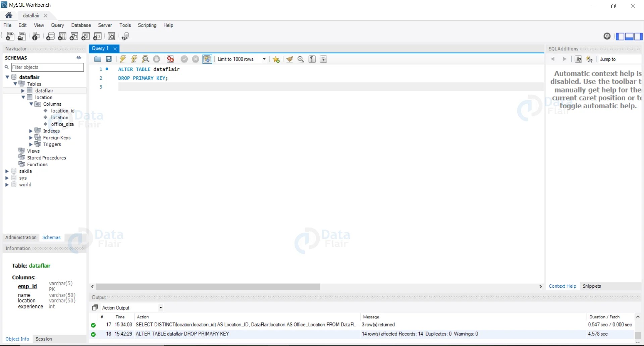Click inside the Filter objects search field
The width and height of the screenshot is (644, 346).
47,67
